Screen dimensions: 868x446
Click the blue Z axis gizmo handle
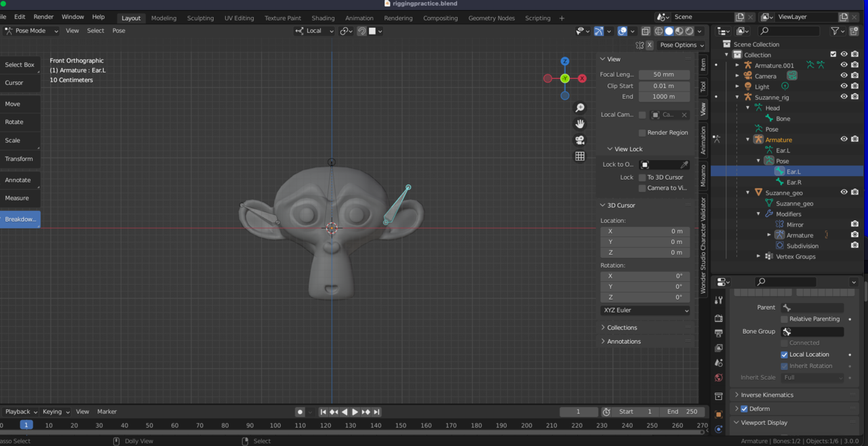point(565,61)
